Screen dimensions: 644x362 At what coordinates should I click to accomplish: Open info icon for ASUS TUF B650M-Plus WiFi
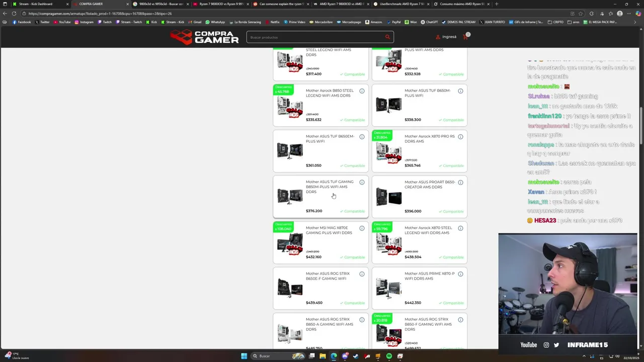point(460,91)
